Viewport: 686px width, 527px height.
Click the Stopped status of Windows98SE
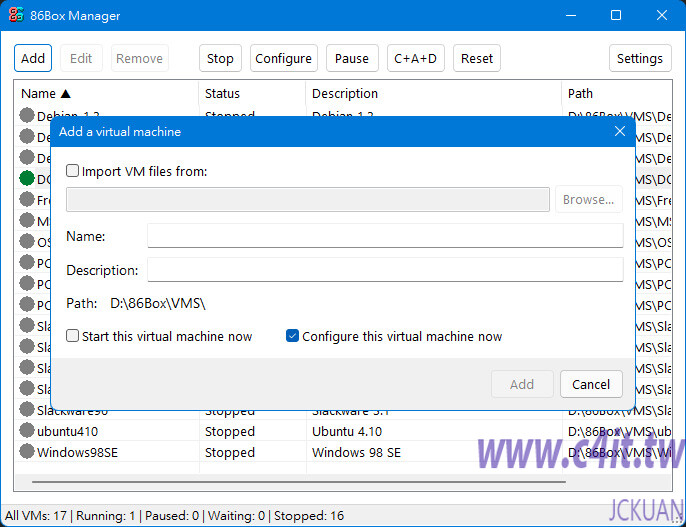coord(230,453)
